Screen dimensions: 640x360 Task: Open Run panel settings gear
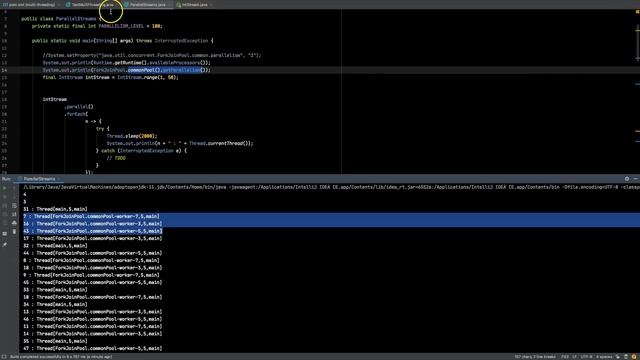(627, 179)
